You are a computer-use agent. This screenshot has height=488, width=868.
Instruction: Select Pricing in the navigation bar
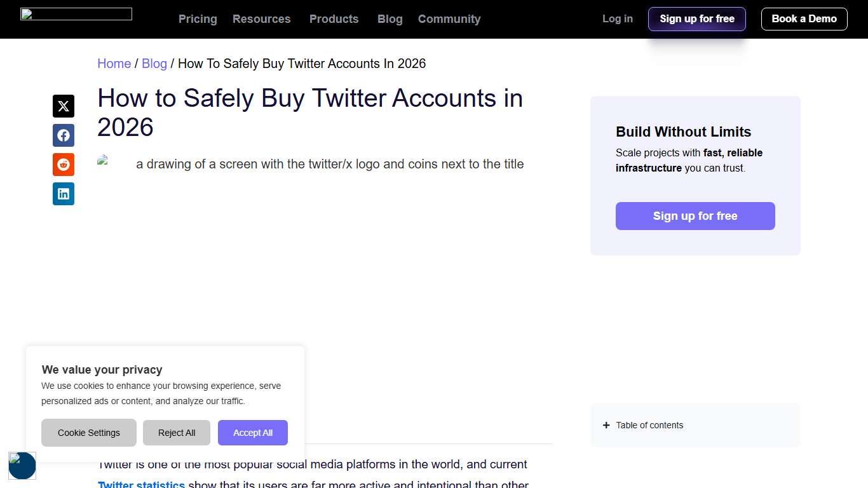[x=197, y=19]
